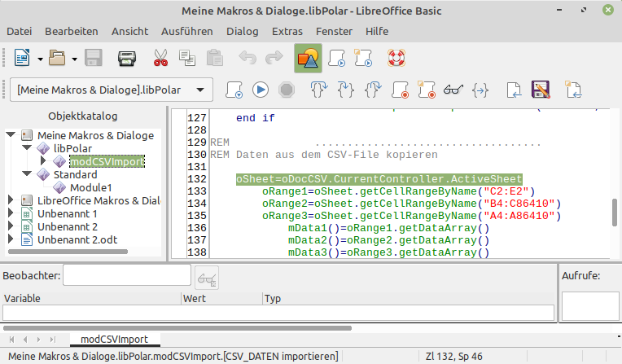Screen dimensions: 622x364
Task: Expand the Unbenannt 2.odt document node
Action: point(11,239)
